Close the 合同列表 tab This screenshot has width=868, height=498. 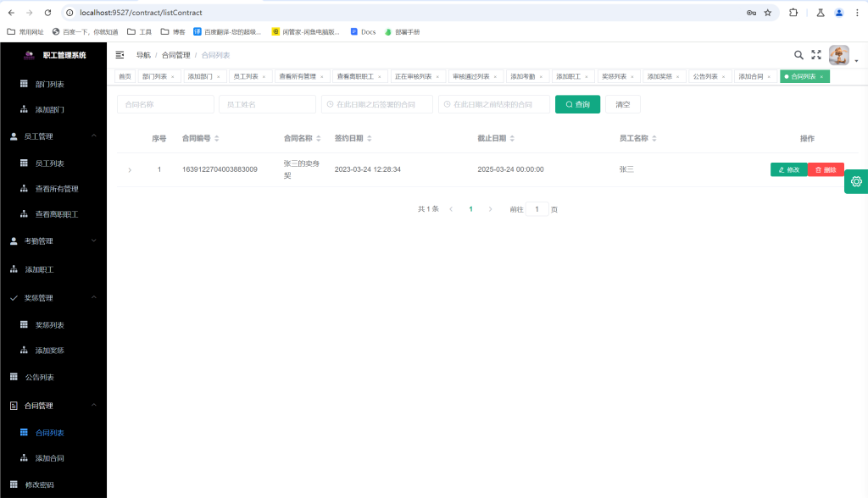pos(821,76)
